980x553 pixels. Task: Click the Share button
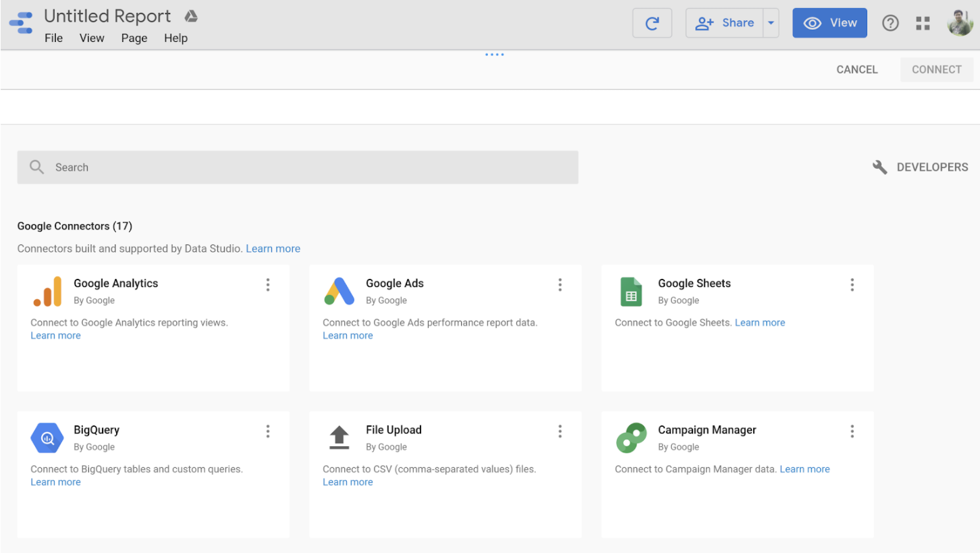[725, 24]
